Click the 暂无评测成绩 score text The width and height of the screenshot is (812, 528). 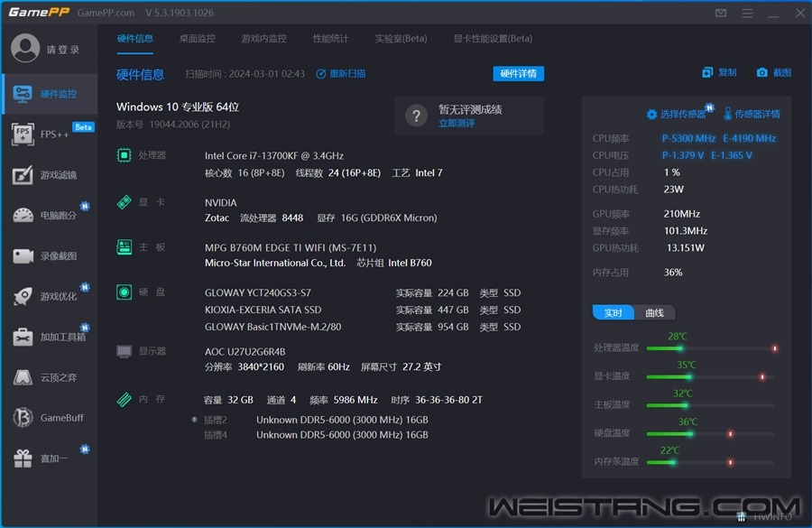(470, 109)
